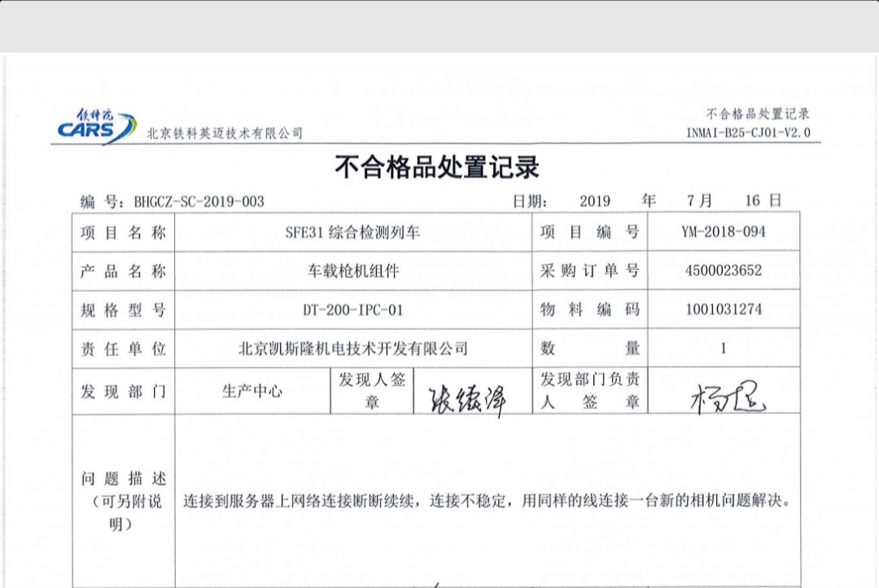The width and height of the screenshot is (879, 588).
Task: Click the 发现部门负责人签章 label cell
Action: pyautogui.click(x=590, y=390)
